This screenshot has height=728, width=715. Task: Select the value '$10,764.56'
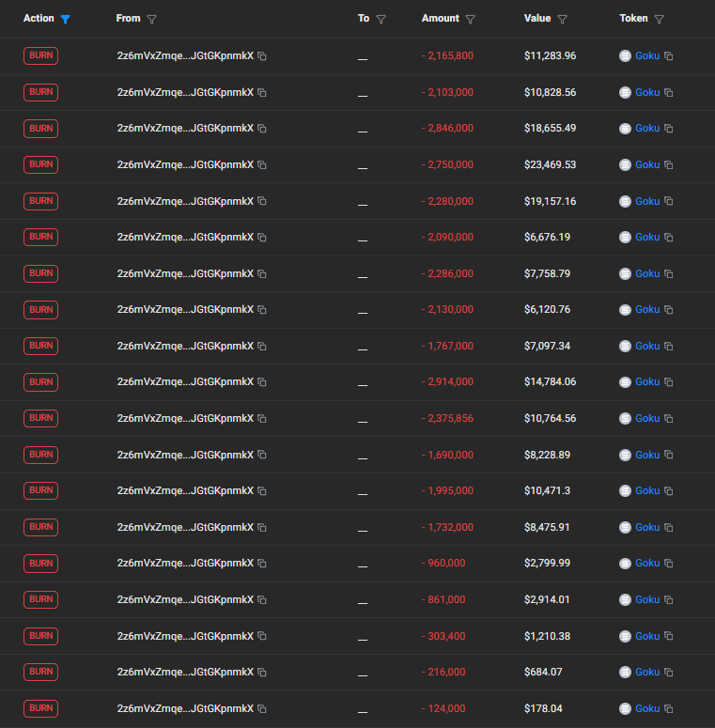551,418
